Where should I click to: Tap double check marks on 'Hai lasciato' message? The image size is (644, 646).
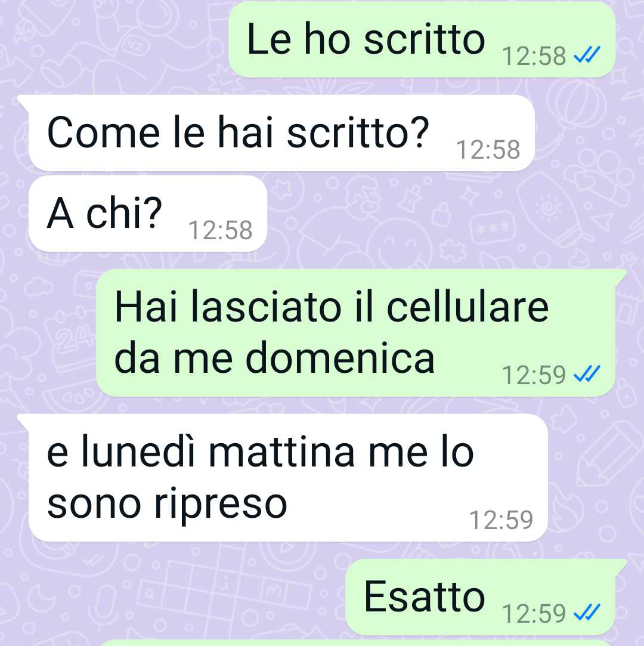tap(587, 374)
